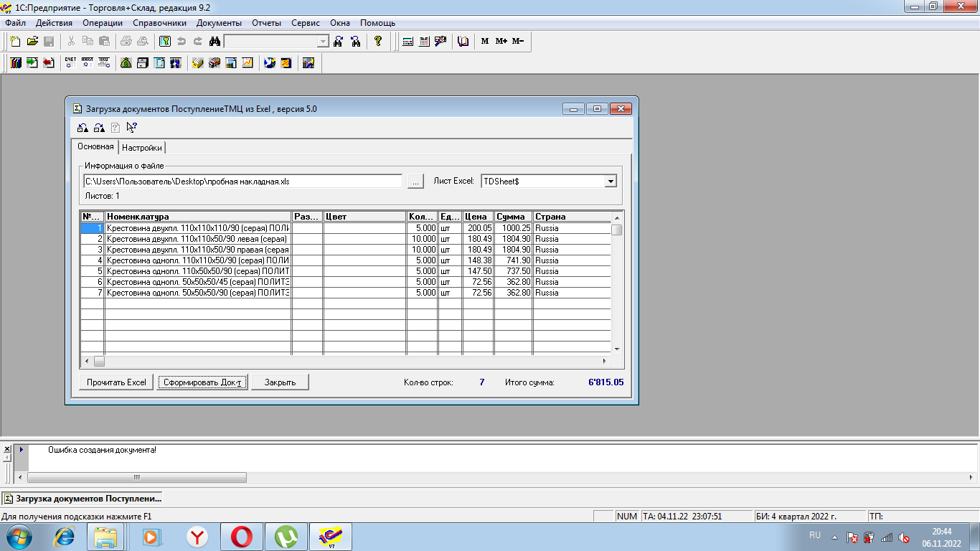Image resolution: width=980 pixels, height=551 pixels.
Task: Click the Сумма column header
Action: click(x=513, y=216)
